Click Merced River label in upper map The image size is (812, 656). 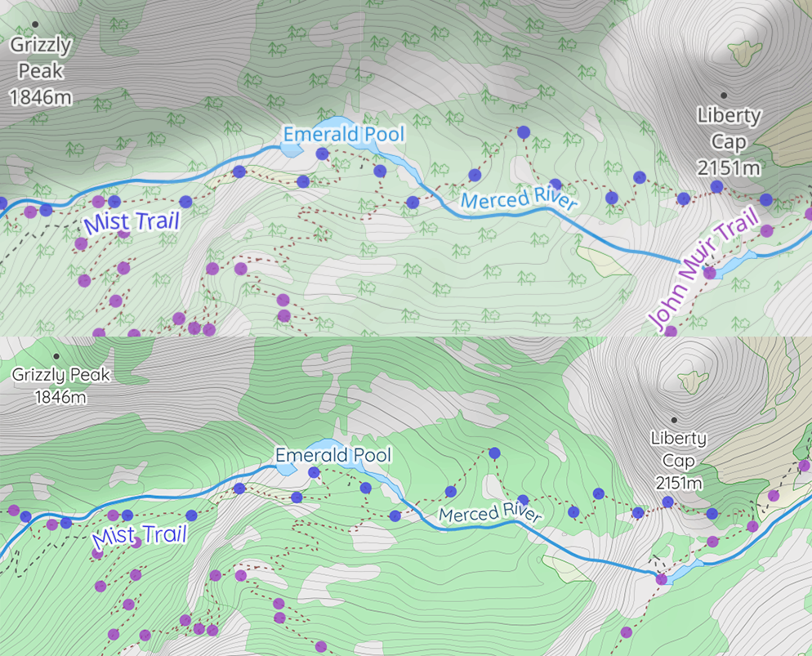click(x=519, y=200)
